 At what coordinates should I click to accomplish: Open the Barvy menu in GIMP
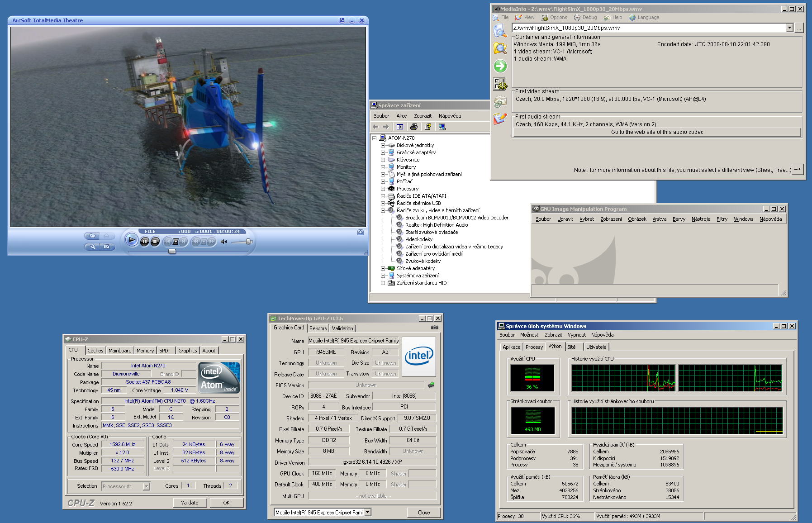point(679,219)
